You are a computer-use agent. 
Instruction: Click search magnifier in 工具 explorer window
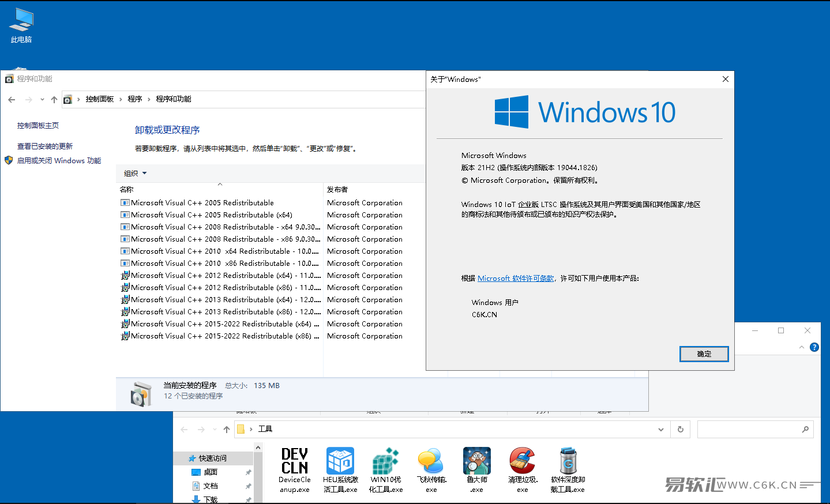805,430
